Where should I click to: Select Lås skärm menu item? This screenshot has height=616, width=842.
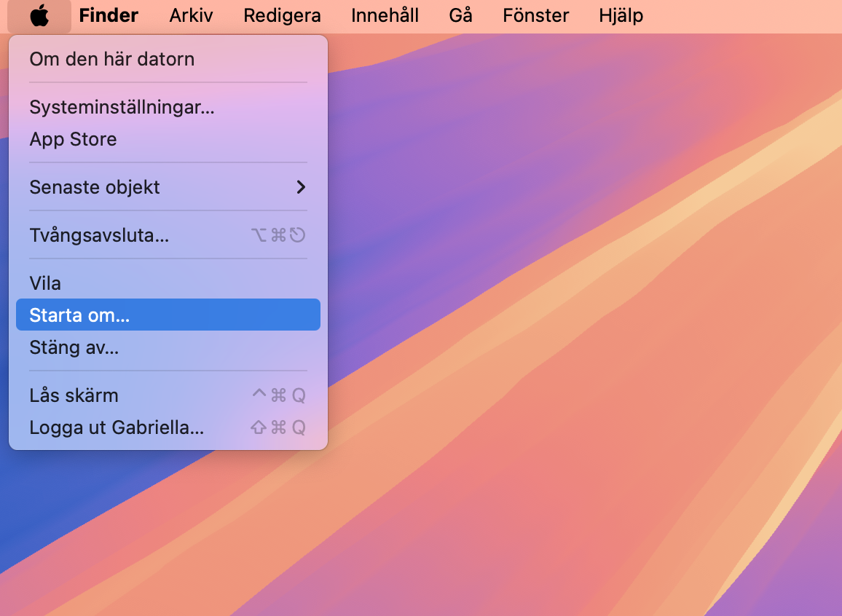click(168, 395)
